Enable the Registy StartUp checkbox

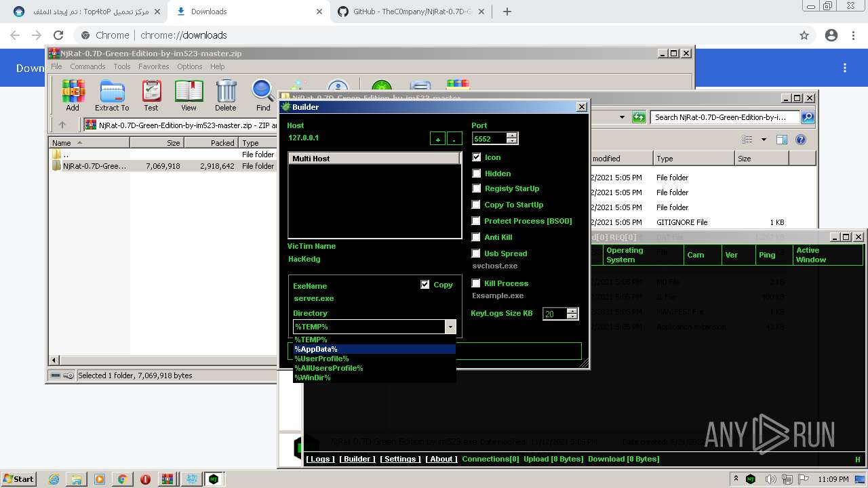coord(477,188)
